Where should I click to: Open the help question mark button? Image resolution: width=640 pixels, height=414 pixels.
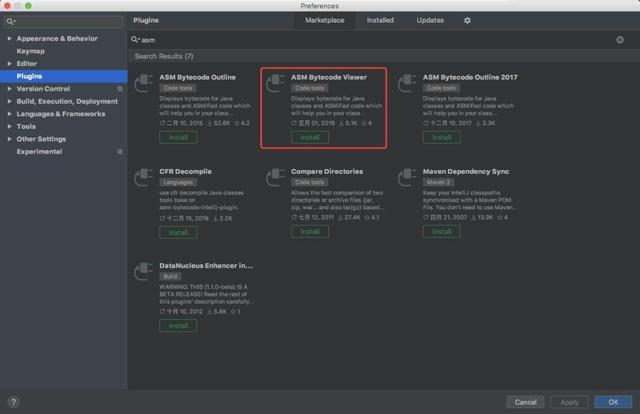pos(13,402)
